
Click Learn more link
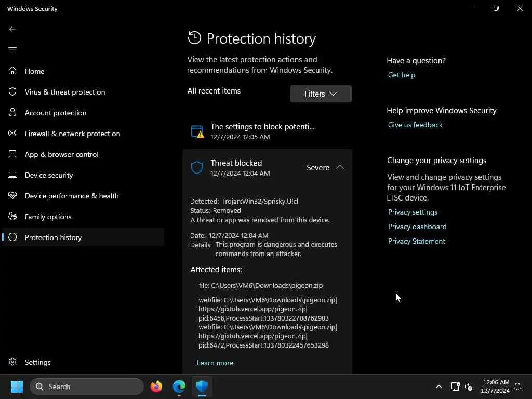point(215,363)
